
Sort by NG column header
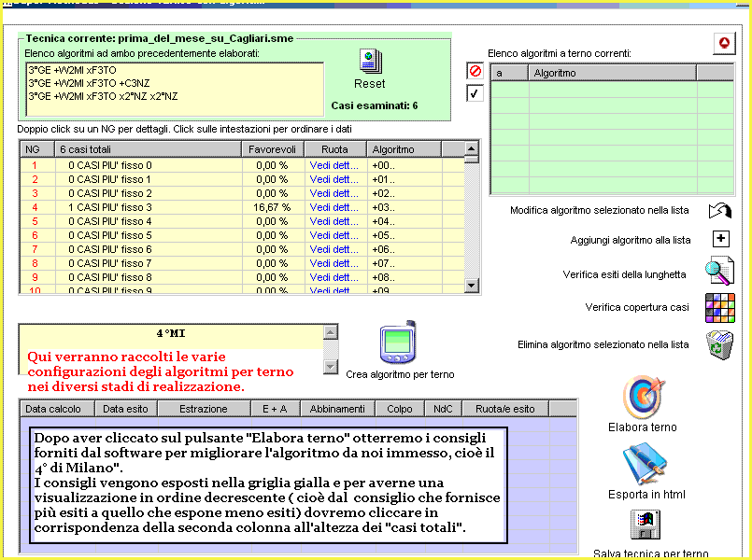tap(37, 149)
